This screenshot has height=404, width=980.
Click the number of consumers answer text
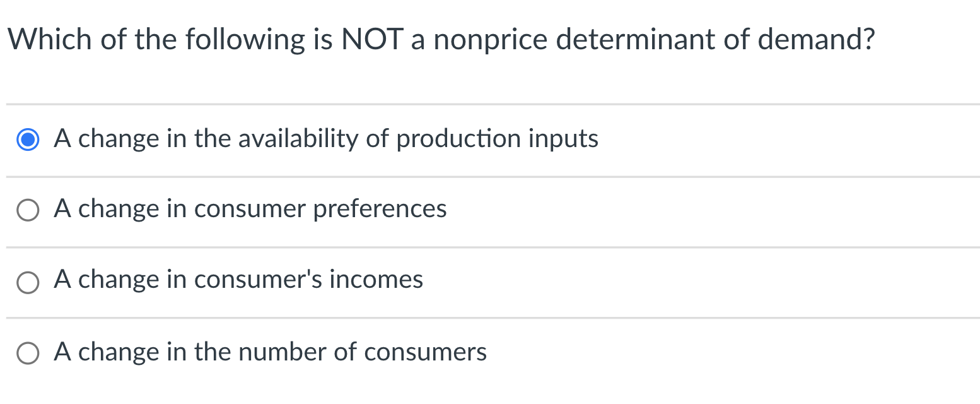pos(270,353)
